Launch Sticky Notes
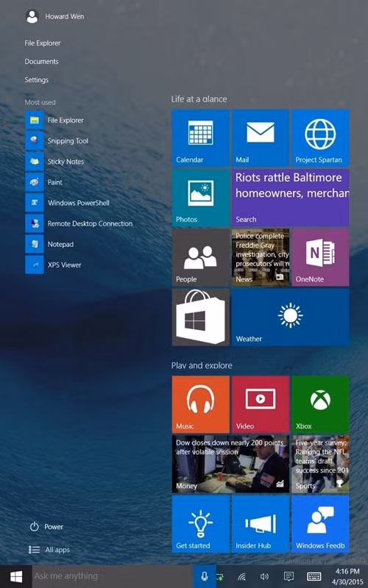This screenshot has width=368, height=588. [54, 161]
